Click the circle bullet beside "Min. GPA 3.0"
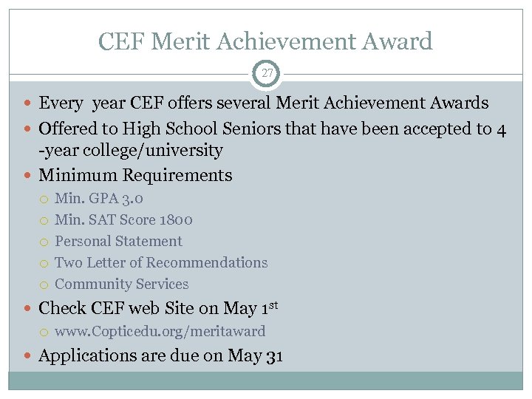 click(x=45, y=199)
